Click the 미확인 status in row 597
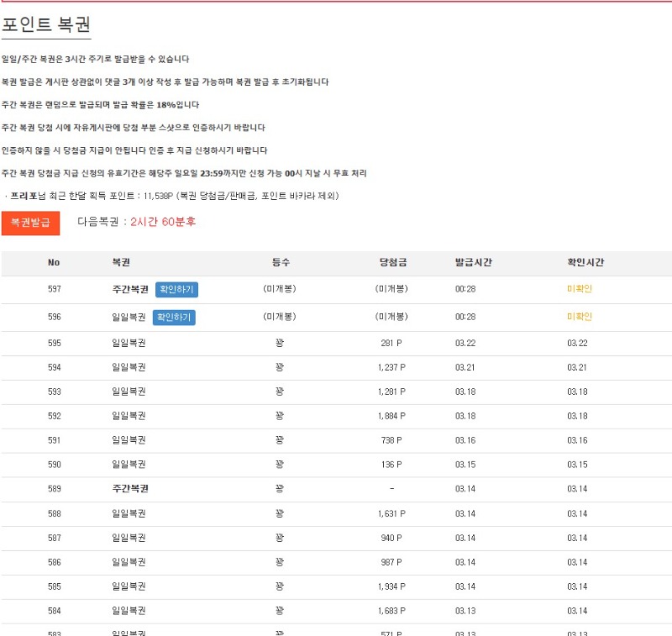This screenshot has height=636, width=672. pos(580,289)
